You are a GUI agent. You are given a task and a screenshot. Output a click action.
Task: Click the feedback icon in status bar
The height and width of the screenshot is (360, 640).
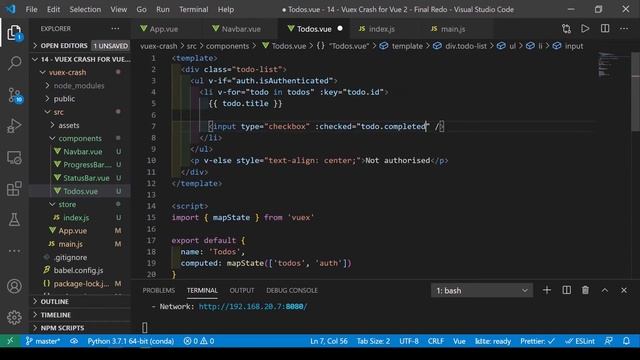(609, 341)
